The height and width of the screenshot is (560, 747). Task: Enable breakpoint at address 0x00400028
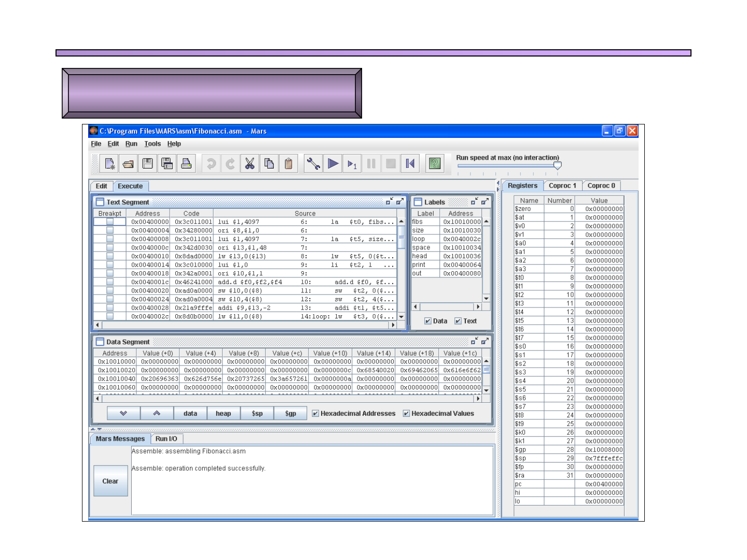(x=110, y=307)
